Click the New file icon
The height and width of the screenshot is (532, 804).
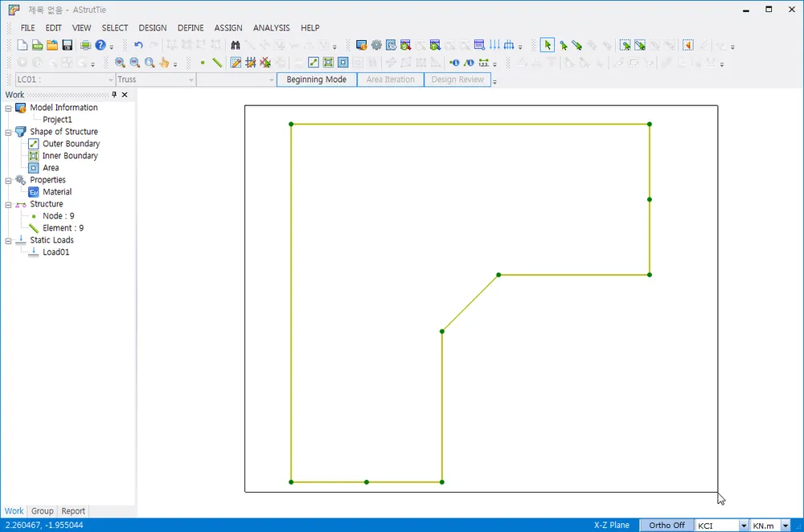[22, 46]
